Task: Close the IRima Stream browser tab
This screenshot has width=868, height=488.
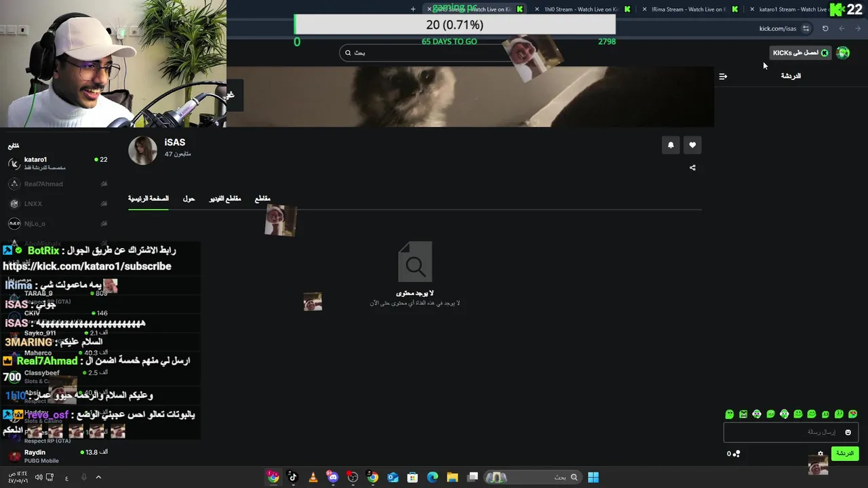Action: [x=644, y=9]
